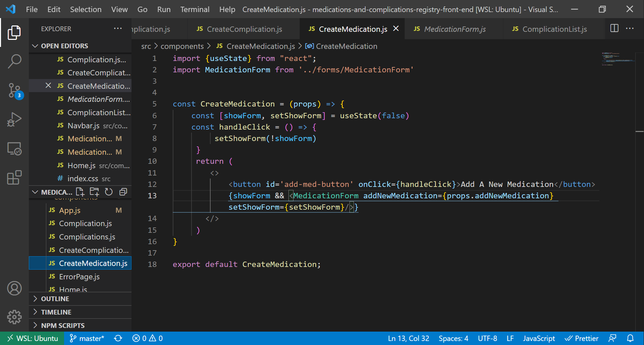Open App.js in the file tree
The image size is (644, 345).
click(70, 210)
